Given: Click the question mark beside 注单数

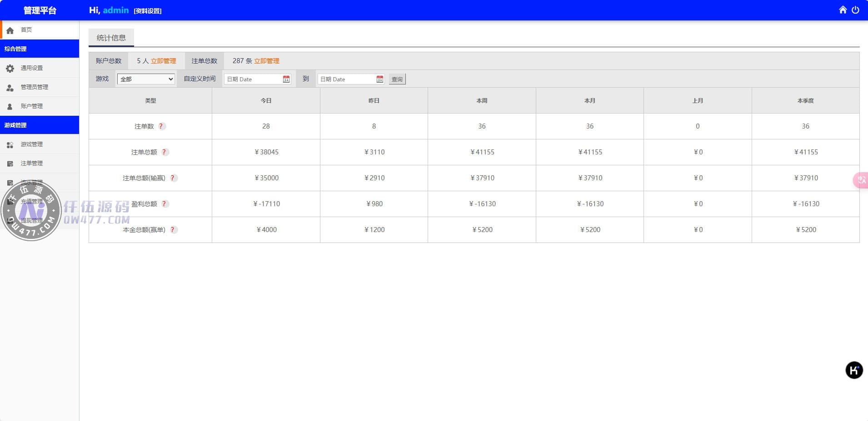Looking at the screenshot, I should click(x=161, y=126).
